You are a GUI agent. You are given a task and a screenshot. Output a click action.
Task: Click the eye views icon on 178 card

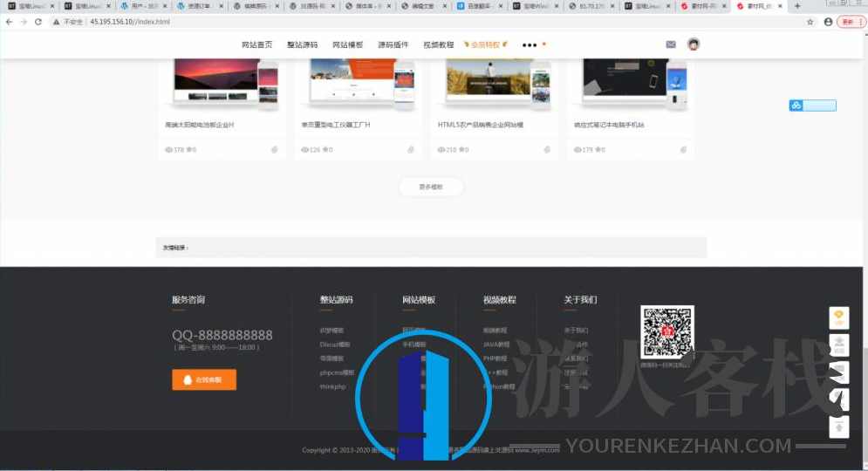click(169, 149)
